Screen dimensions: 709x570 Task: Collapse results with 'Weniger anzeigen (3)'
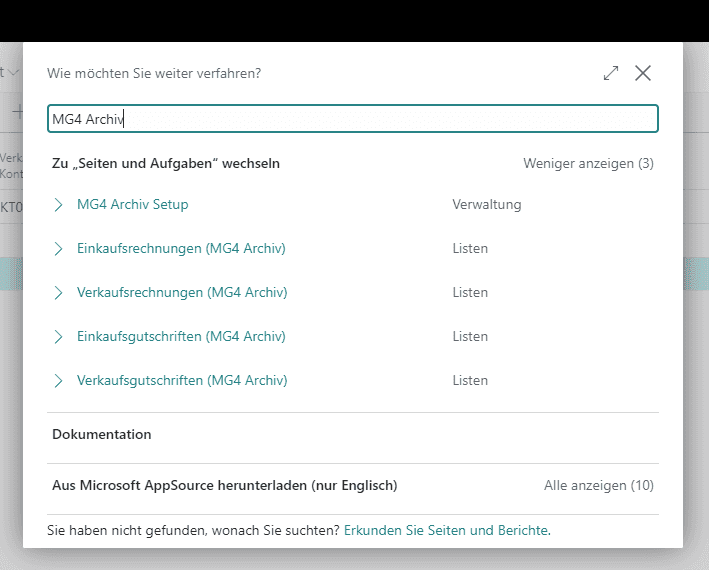coord(588,163)
